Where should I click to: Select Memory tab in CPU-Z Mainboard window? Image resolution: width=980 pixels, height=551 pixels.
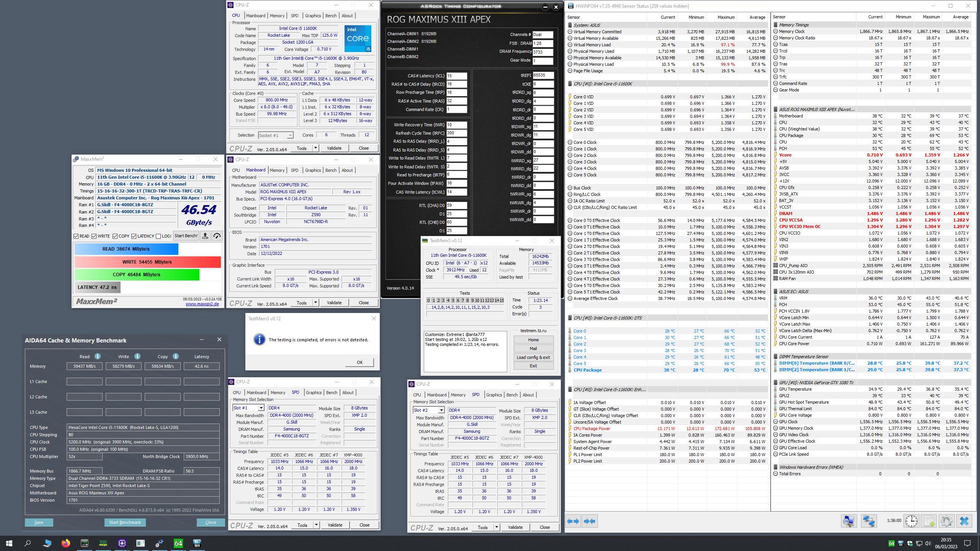pyautogui.click(x=277, y=170)
